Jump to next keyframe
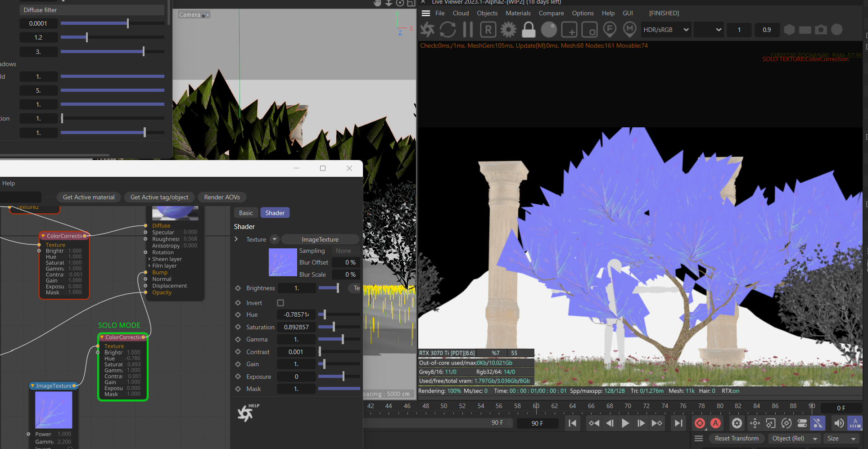The image size is (868, 449). click(657, 423)
